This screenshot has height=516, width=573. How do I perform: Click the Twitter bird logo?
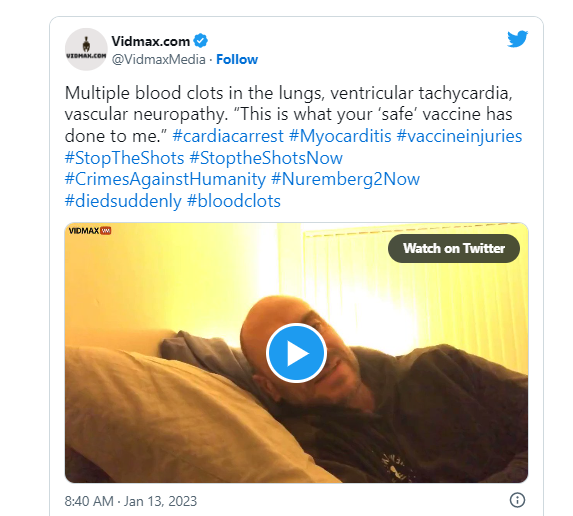(x=517, y=38)
